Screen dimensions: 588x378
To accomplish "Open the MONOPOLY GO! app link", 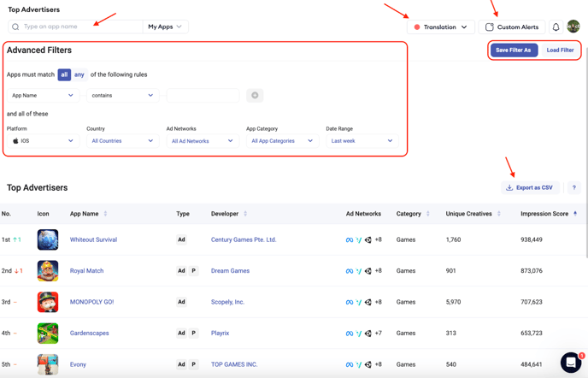I will (92, 302).
